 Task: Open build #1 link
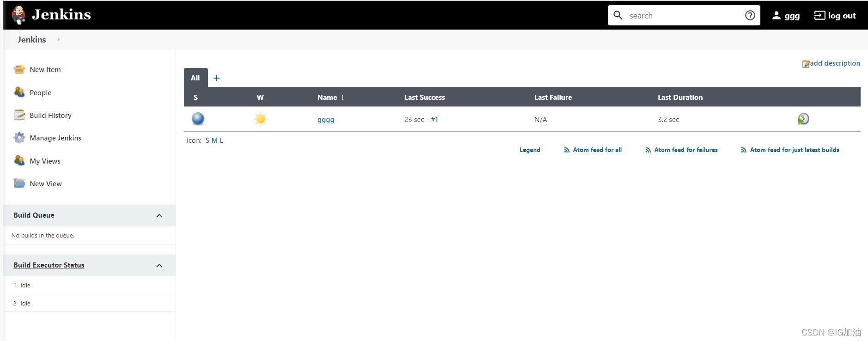click(x=434, y=119)
